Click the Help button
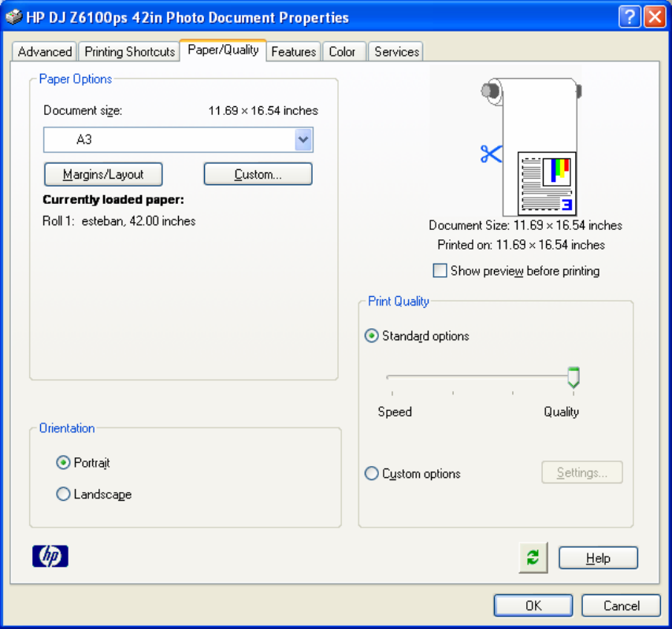This screenshot has width=672, height=629. coord(598,558)
